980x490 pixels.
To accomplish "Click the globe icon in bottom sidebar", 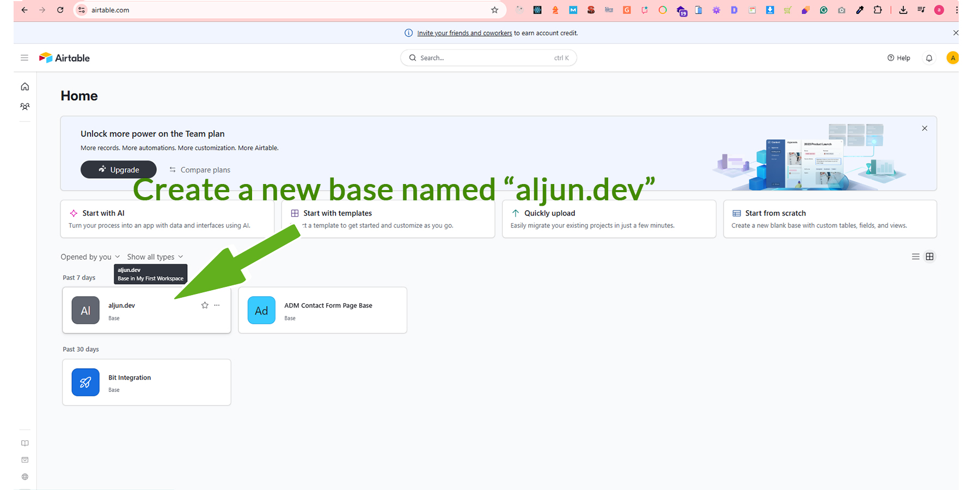I will pos(25,477).
